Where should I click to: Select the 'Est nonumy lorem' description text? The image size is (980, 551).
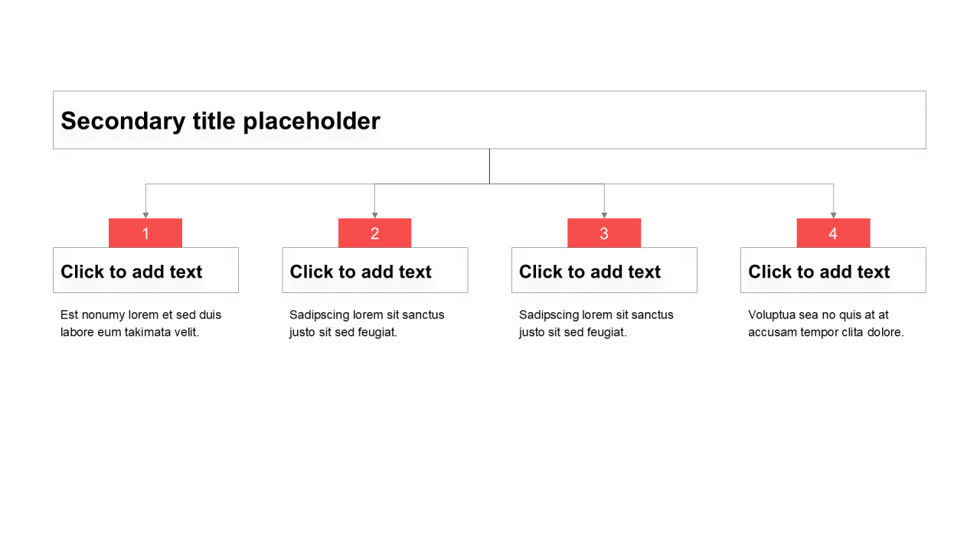tap(141, 323)
